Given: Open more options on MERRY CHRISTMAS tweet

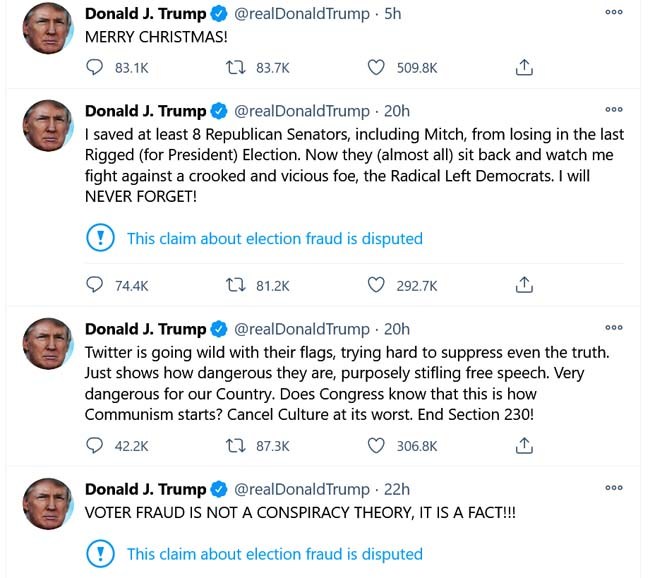Looking at the screenshot, I should point(614,12).
